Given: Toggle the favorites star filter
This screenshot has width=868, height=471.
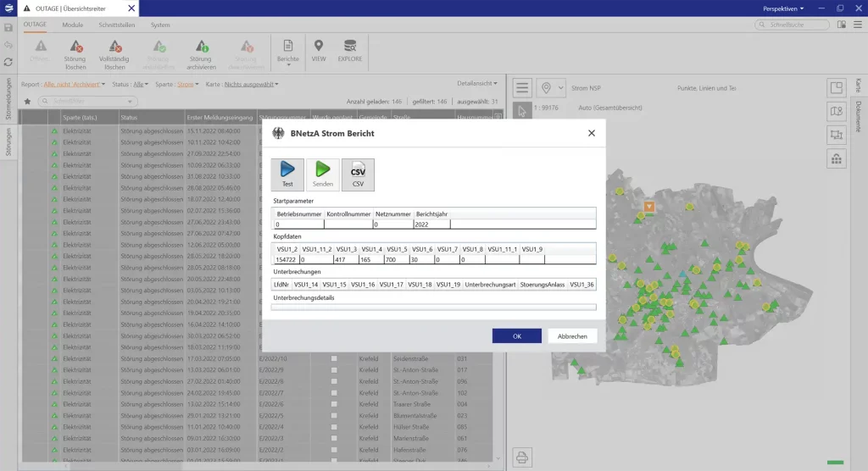Looking at the screenshot, I should click(28, 101).
